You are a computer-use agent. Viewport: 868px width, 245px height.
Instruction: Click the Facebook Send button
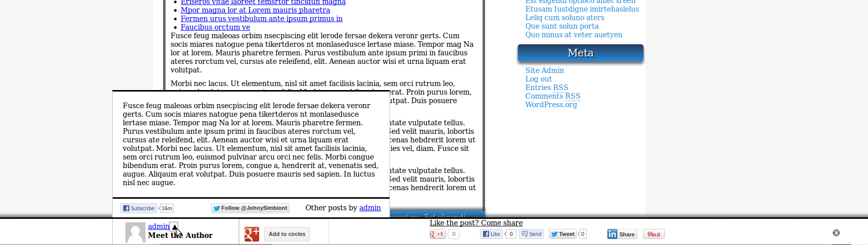point(531,234)
